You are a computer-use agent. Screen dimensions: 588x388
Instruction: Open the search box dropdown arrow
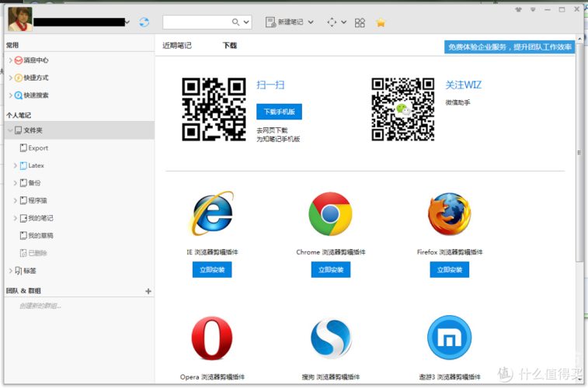[x=247, y=23]
